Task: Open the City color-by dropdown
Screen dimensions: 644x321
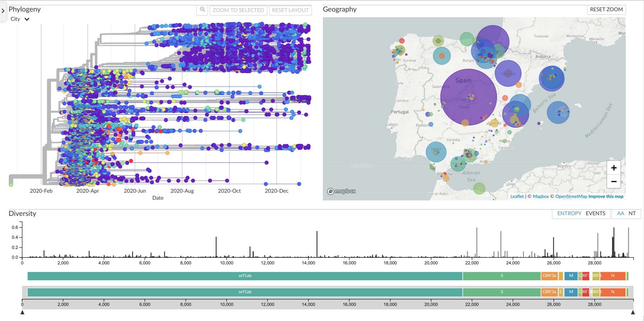Action: point(20,19)
